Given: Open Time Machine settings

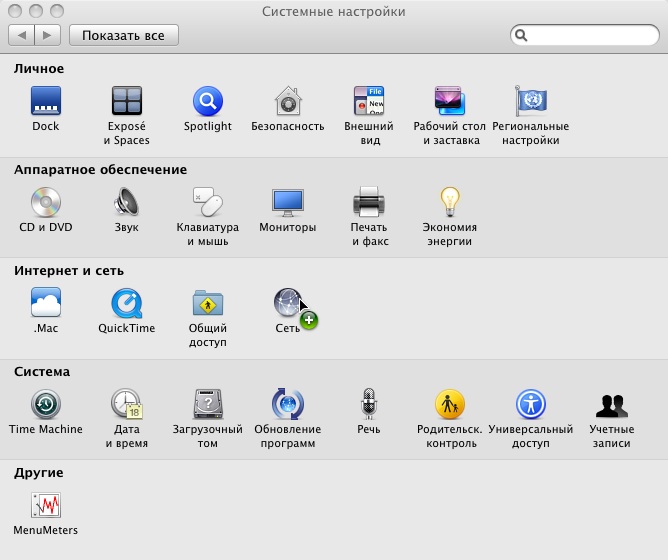Looking at the screenshot, I should [x=46, y=404].
